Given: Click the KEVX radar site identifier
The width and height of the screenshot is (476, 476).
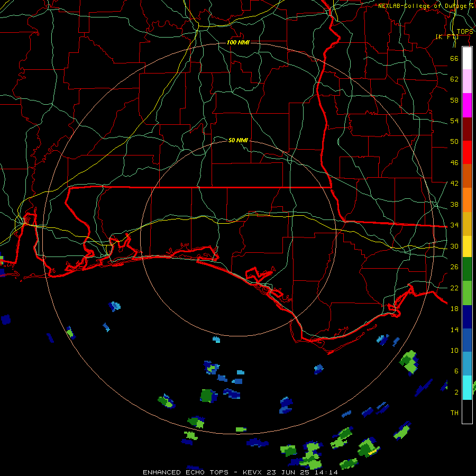Looking at the screenshot, I should pos(253,472).
